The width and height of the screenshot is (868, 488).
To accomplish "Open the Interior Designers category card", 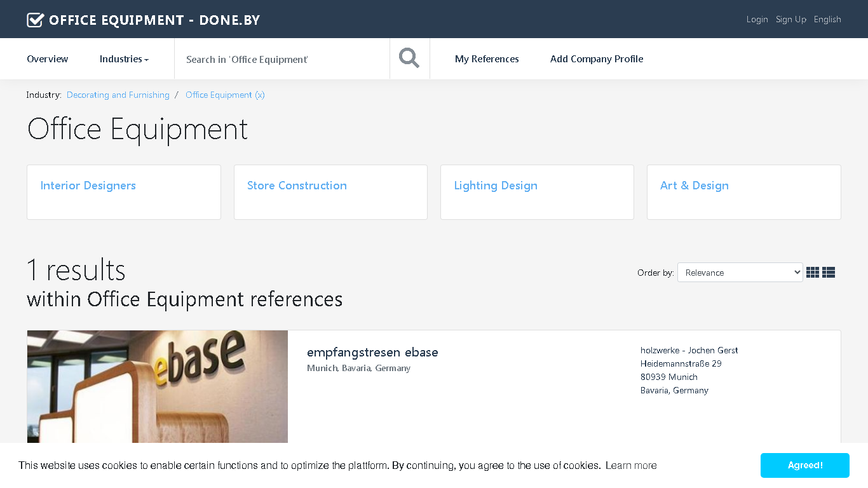I will tap(124, 193).
